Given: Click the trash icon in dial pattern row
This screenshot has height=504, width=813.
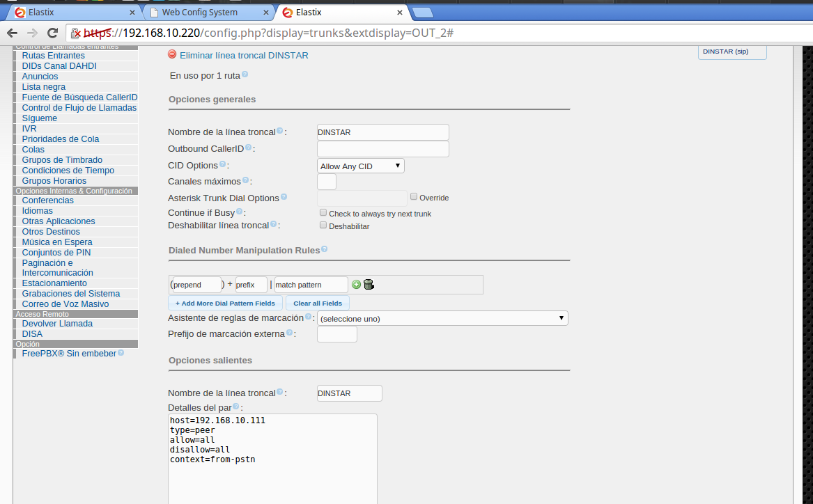Looking at the screenshot, I should point(369,284).
